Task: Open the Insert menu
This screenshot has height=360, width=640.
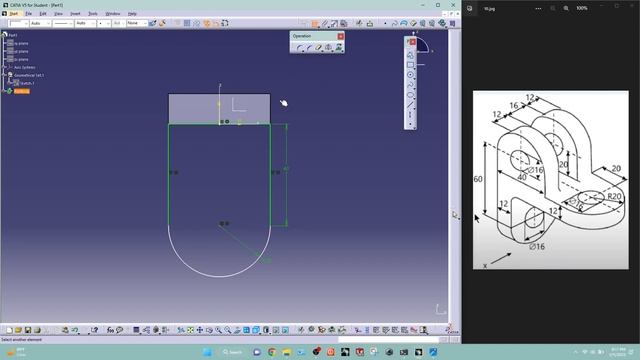Action: [x=75, y=13]
